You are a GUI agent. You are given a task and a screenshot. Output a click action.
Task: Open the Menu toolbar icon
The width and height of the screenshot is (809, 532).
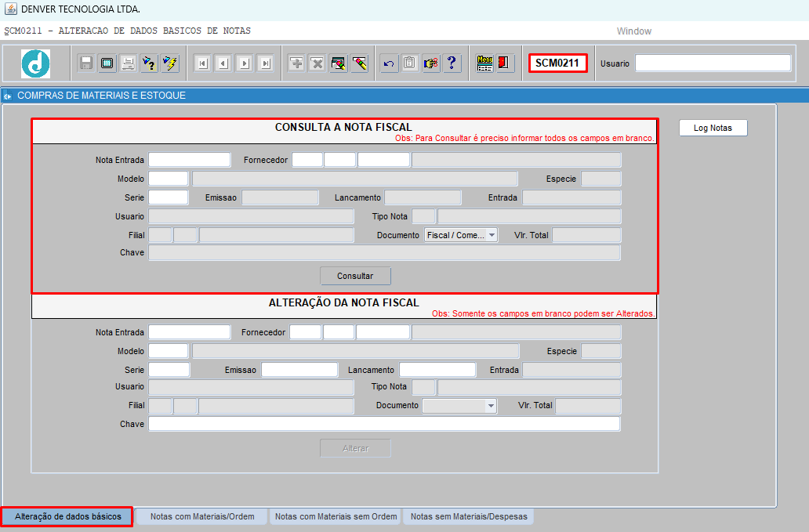tap(484, 63)
